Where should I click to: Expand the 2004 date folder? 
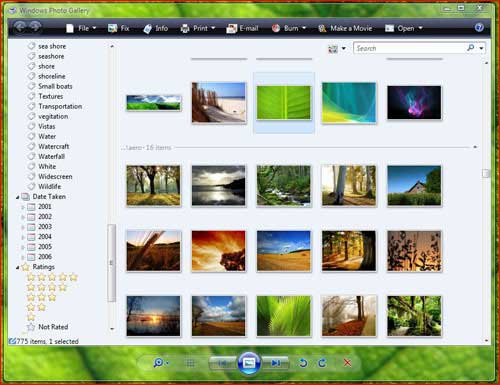tap(23, 237)
